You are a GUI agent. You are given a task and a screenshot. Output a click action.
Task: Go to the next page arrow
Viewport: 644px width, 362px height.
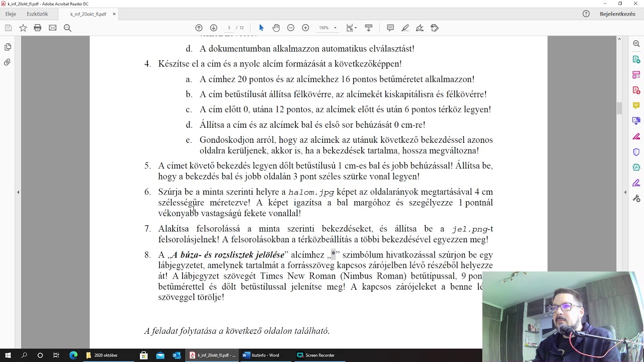tap(213, 28)
